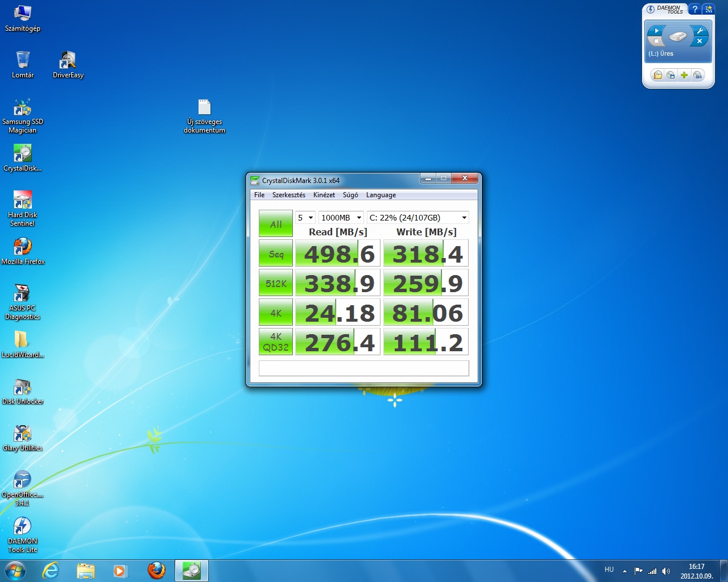Launch Internet Explorer from the taskbar
Screen dimensions: 728x582
click(51, 571)
